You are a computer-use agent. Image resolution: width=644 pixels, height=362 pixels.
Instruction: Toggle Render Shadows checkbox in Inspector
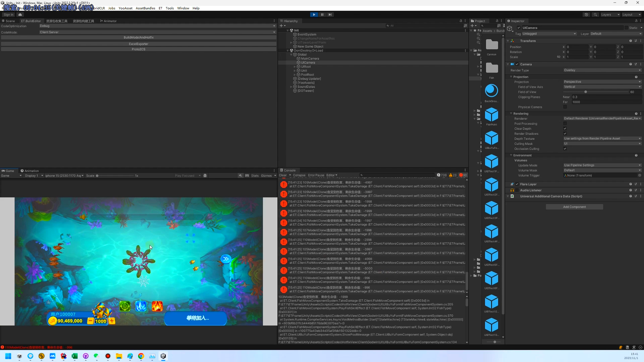coord(565,133)
